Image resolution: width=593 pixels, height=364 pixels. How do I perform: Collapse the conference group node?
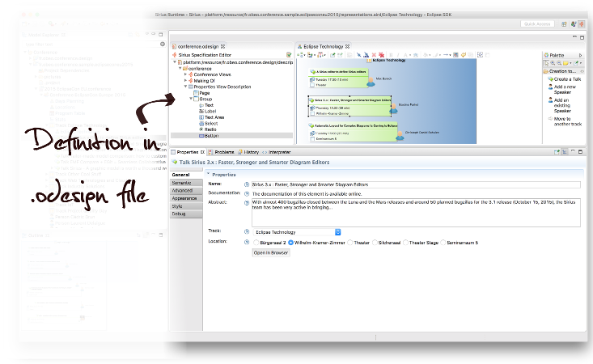click(180, 69)
